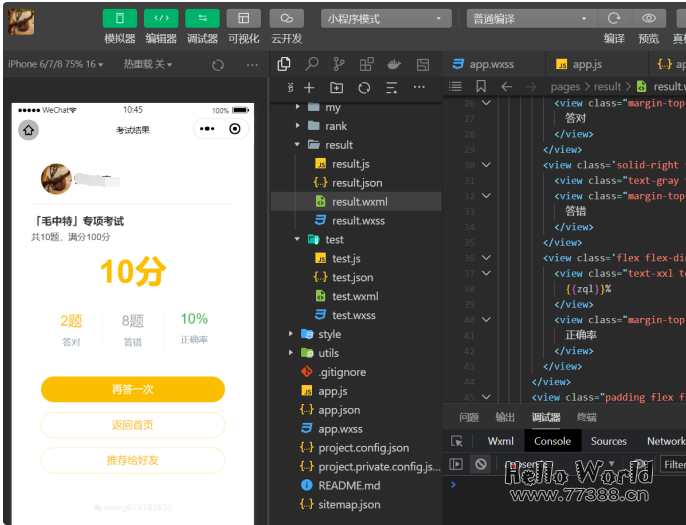Open the 可视化 visual layout tool
Viewport: 686px width, 525px height.
(x=243, y=18)
